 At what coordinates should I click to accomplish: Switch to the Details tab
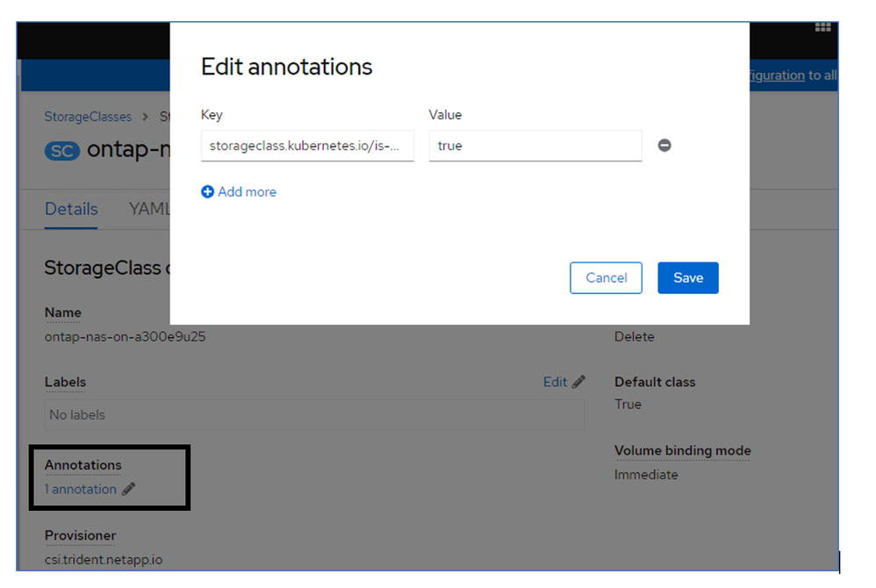(x=71, y=209)
